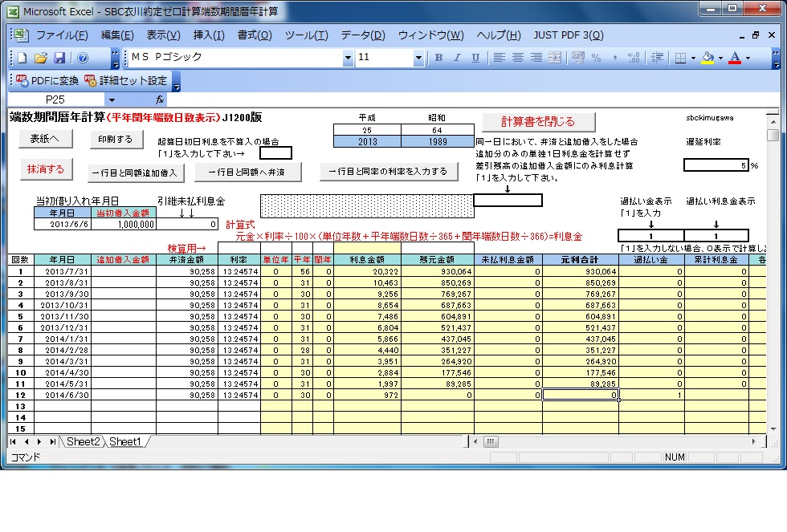The image size is (787, 532).
Task: Open the Name Box dropdown arrow
Action: [x=112, y=99]
